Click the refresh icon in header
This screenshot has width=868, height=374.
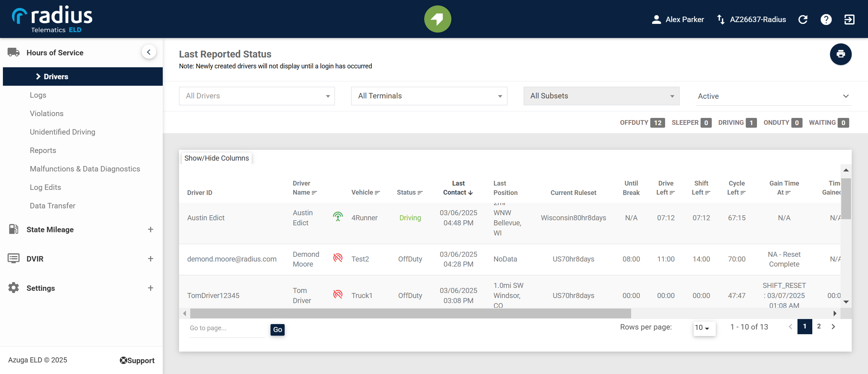pos(803,20)
